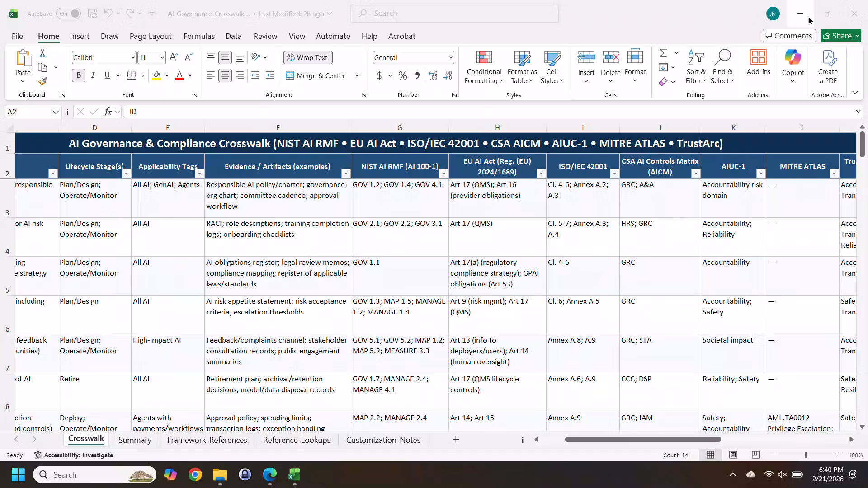
Task: Switch to Summary sheet tab
Action: point(135,440)
